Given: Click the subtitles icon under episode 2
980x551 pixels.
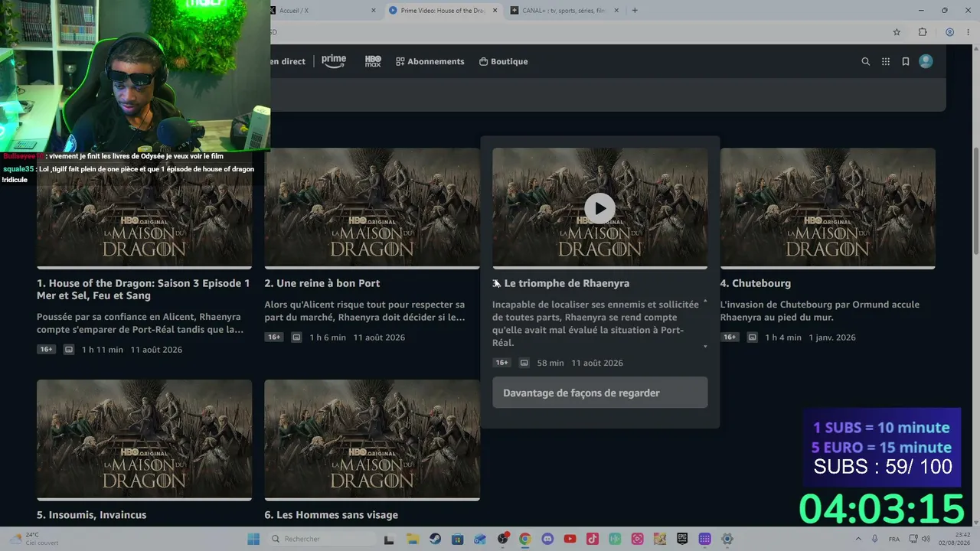Looking at the screenshot, I should click(296, 337).
